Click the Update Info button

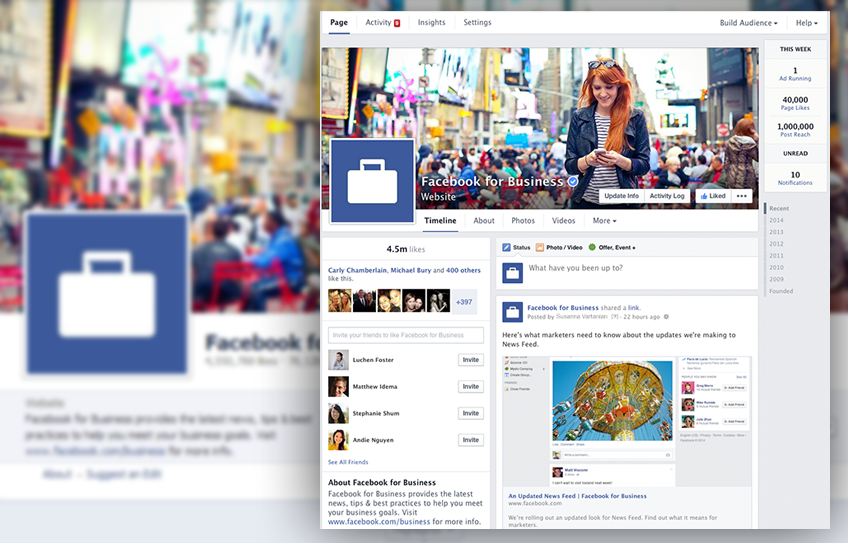click(x=621, y=196)
